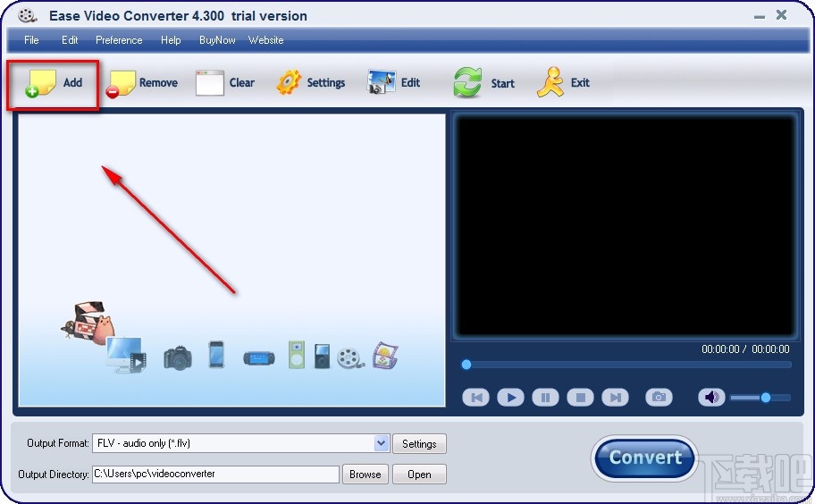Click the PSP handheld console icon
The height and width of the screenshot is (504, 815).
coord(259,358)
